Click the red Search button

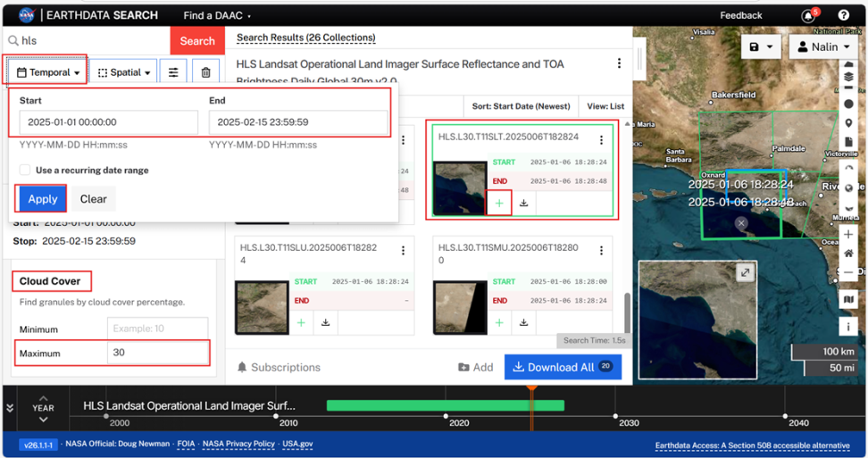[197, 41]
